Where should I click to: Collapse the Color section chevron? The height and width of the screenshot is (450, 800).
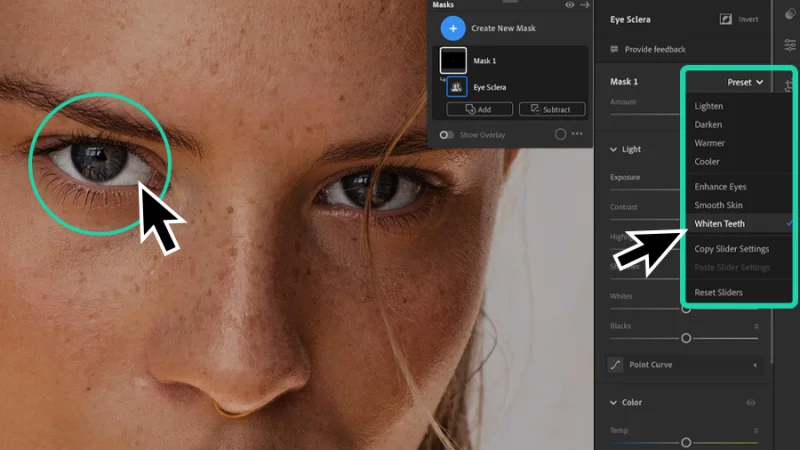point(613,403)
